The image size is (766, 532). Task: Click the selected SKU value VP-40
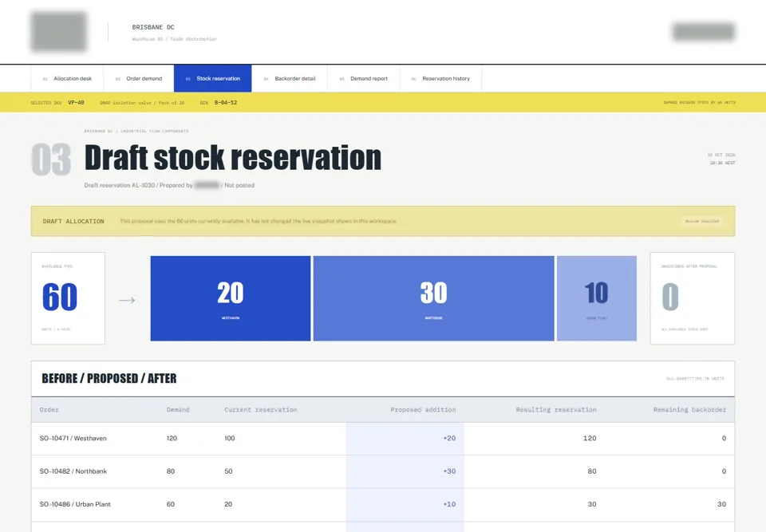click(x=76, y=103)
